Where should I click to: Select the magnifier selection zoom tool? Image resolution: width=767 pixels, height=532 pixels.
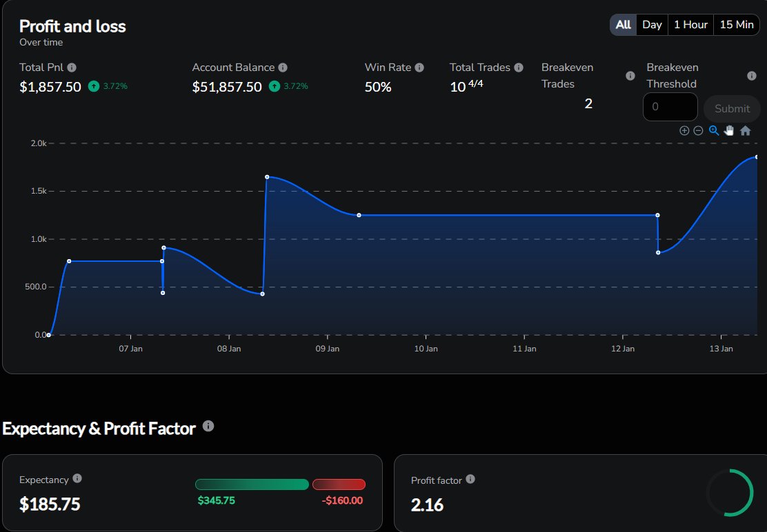point(714,130)
